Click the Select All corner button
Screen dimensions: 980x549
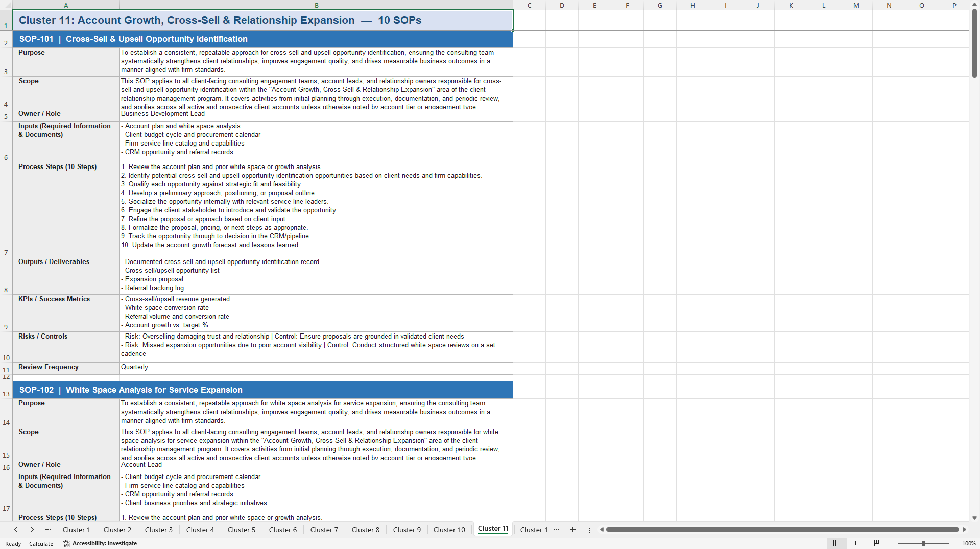click(6, 5)
